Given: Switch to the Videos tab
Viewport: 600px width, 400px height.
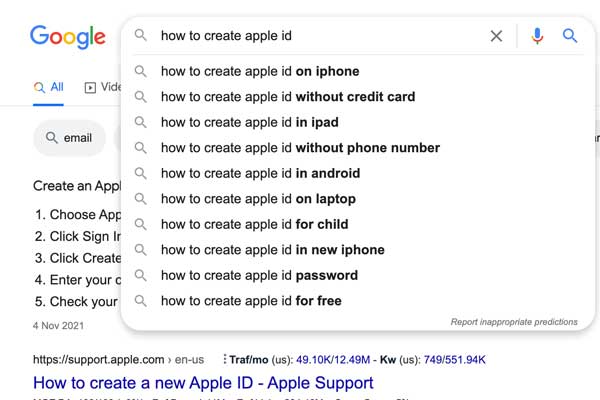Looking at the screenshot, I should tap(103, 87).
